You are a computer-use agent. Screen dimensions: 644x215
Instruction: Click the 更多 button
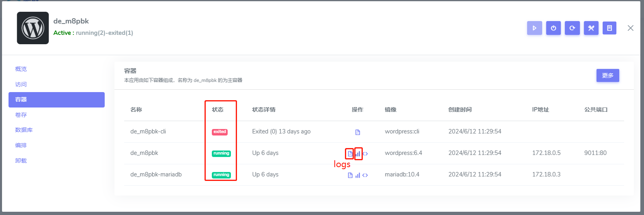point(607,75)
